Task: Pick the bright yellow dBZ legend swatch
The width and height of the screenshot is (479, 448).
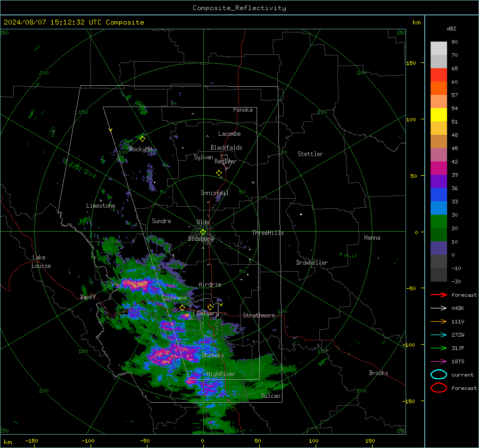Action: [x=439, y=115]
